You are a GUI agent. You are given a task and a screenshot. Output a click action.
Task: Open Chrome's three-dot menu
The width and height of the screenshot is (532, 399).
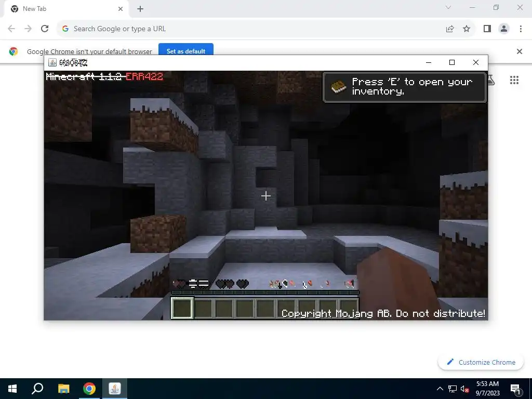pos(521,29)
